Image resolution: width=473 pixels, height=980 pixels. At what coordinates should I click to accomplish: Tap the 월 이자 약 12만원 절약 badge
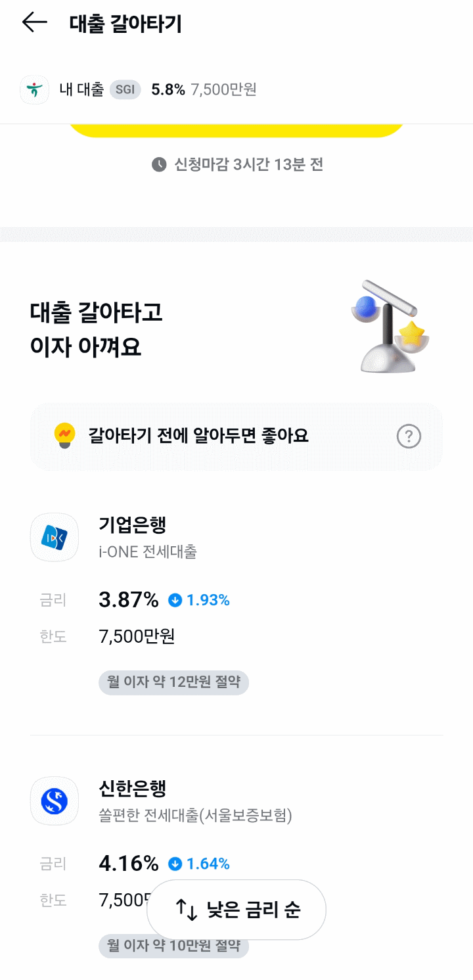tap(173, 682)
